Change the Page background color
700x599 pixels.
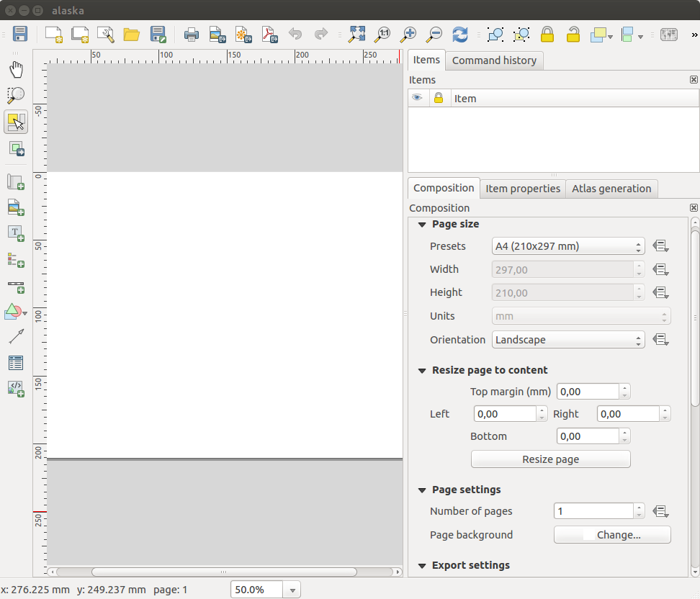612,535
